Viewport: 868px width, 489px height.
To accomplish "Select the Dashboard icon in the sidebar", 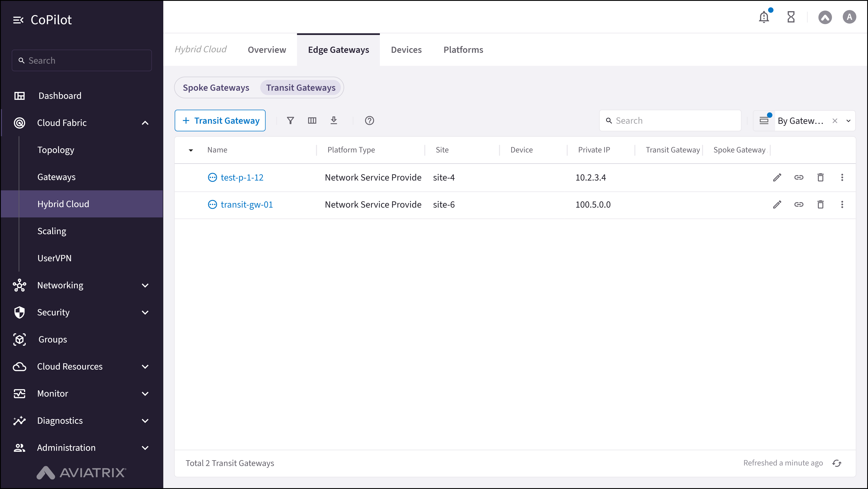I will [20, 96].
